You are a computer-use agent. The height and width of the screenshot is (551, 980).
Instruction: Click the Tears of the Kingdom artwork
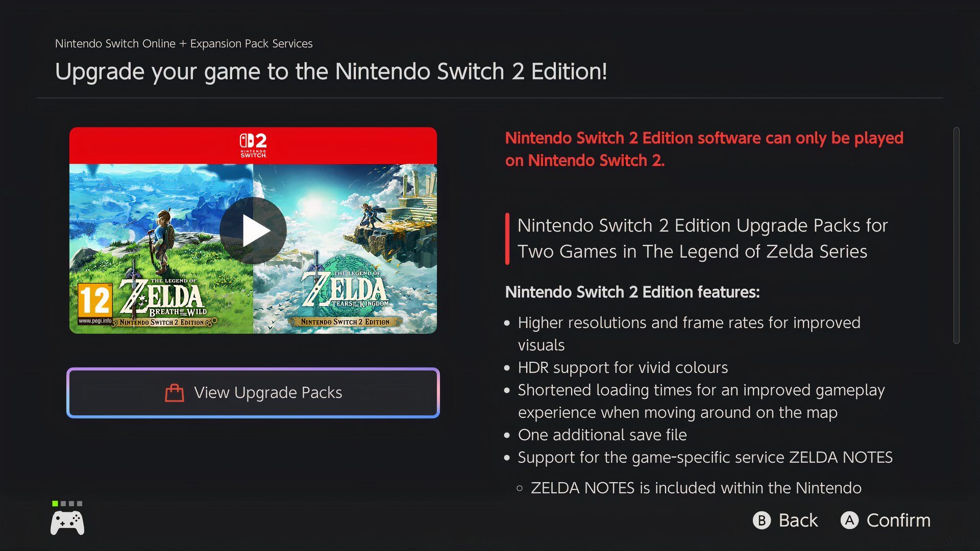pos(345,249)
